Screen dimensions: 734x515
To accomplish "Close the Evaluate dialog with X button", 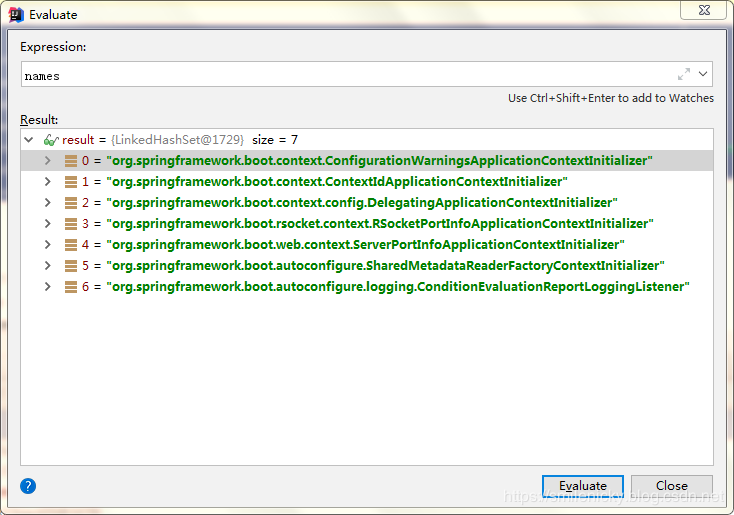I will (704, 10).
